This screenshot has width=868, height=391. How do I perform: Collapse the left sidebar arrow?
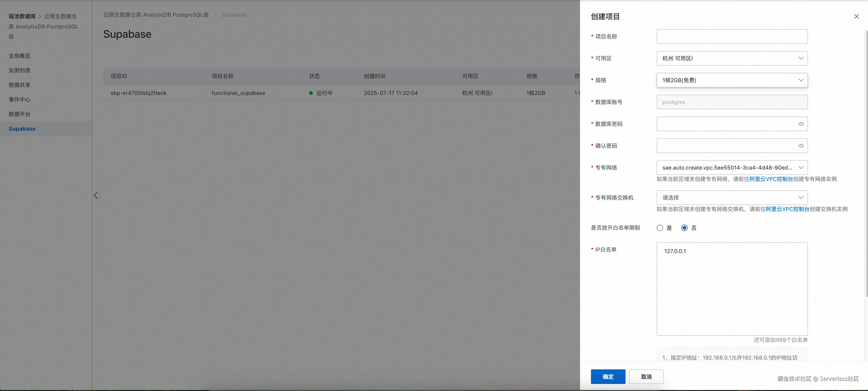tap(96, 195)
